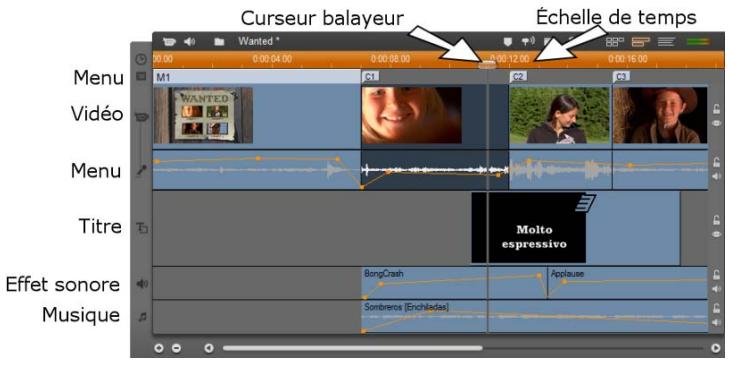The width and height of the screenshot is (729, 365).
Task: Select the original audio track microphone icon
Action: tap(141, 171)
